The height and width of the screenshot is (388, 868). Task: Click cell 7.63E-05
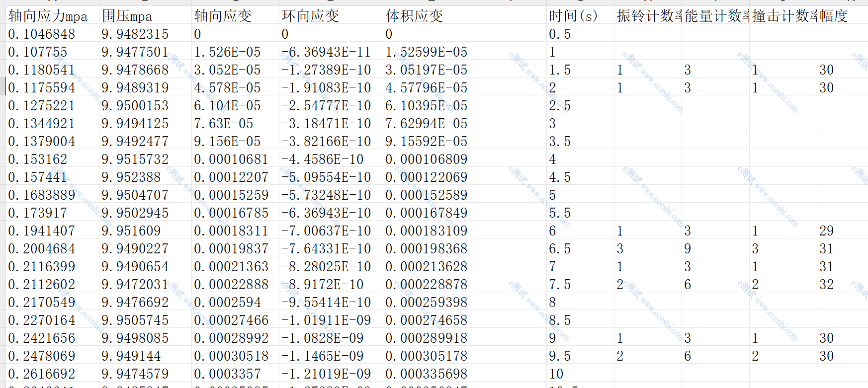pyautogui.click(x=235, y=123)
